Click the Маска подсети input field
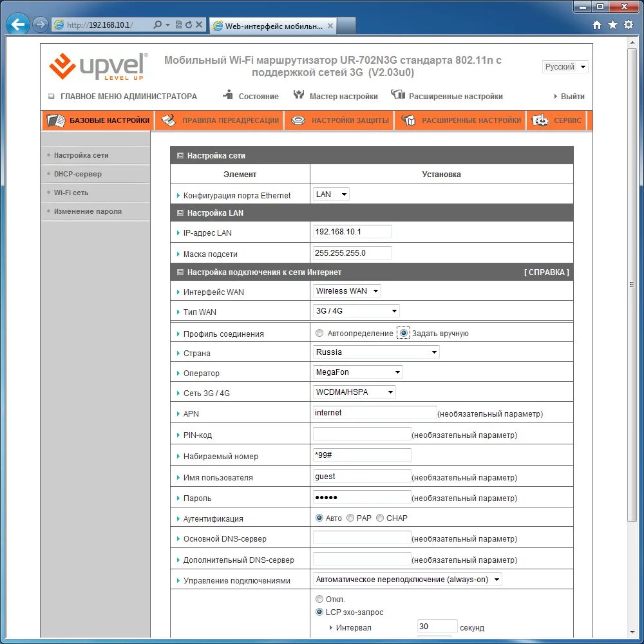This screenshot has height=644, width=644. pos(352,252)
